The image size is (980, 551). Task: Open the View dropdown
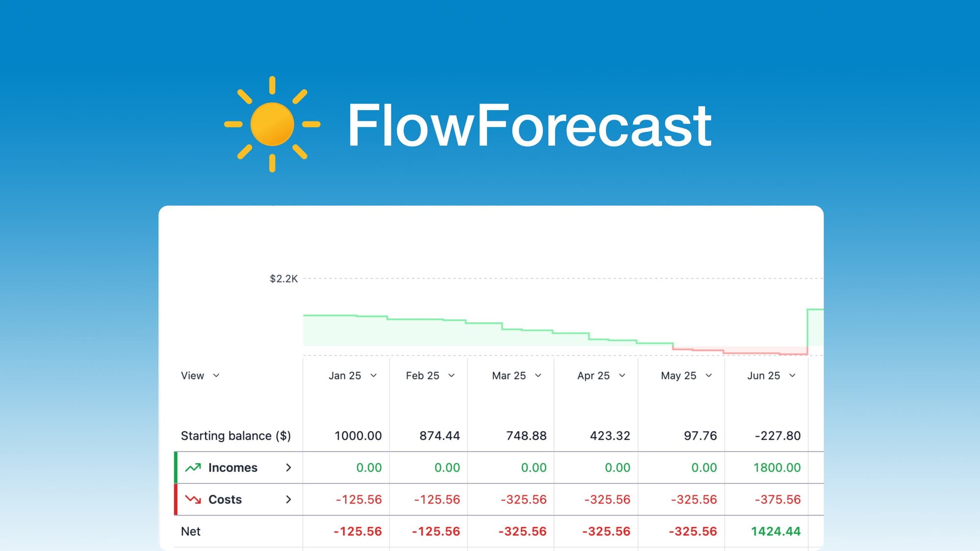point(201,376)
